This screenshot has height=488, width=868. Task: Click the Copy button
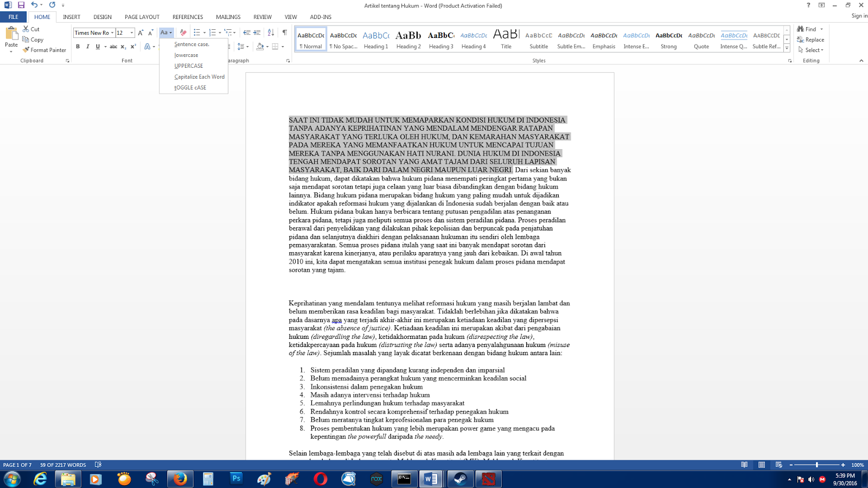pyautogui.click(x=33, y=40)
